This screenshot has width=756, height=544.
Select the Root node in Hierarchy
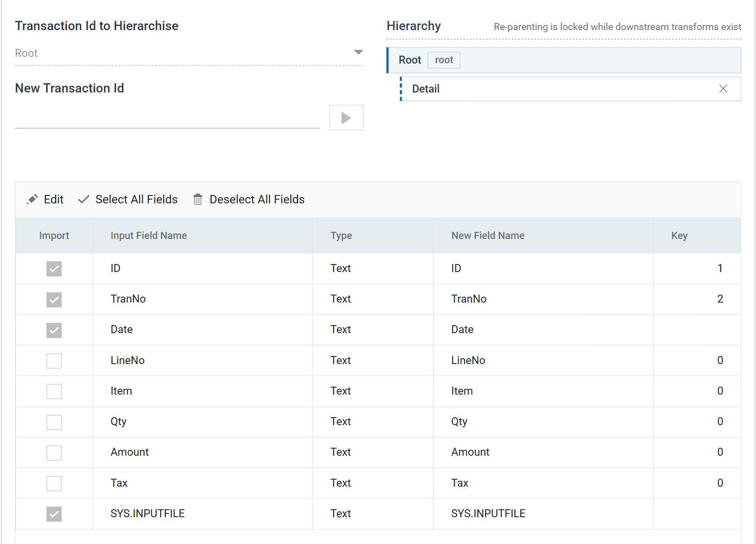pos(564,60)
